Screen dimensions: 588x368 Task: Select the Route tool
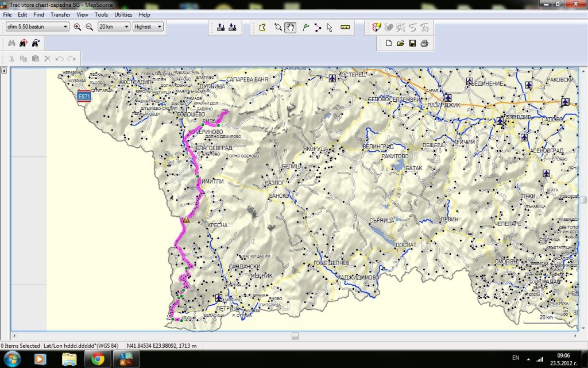click(x=318, y=27)
